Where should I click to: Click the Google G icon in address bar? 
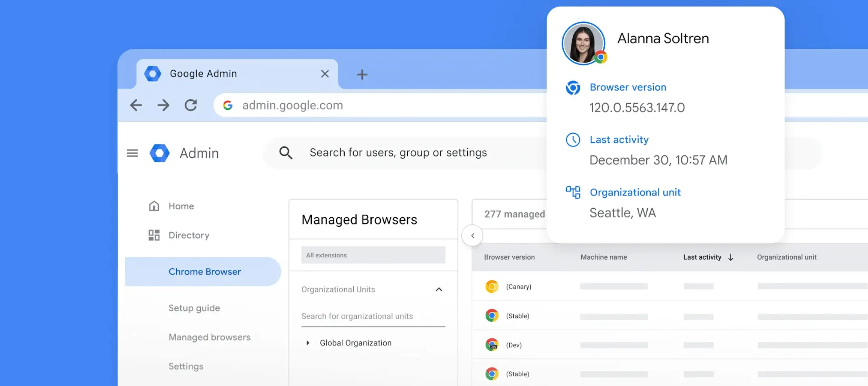pos(228,105)
